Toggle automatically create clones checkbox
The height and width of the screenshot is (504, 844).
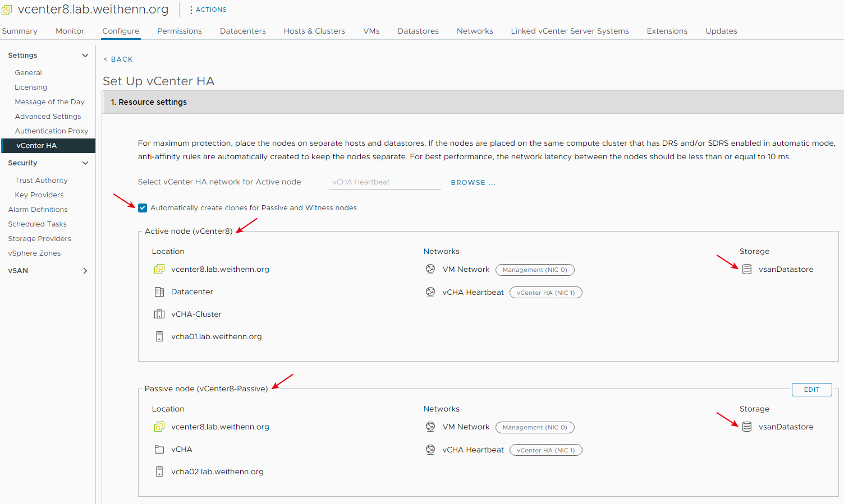(143, 207)
